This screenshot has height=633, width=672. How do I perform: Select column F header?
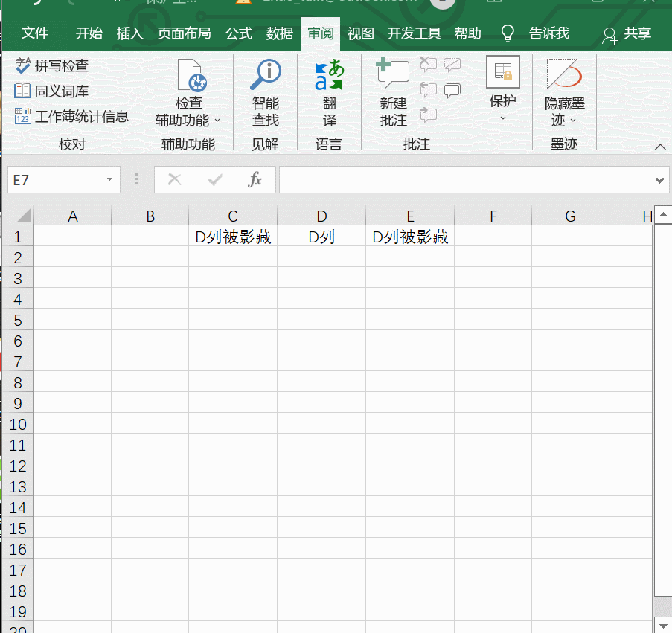[x=493, y=216]
